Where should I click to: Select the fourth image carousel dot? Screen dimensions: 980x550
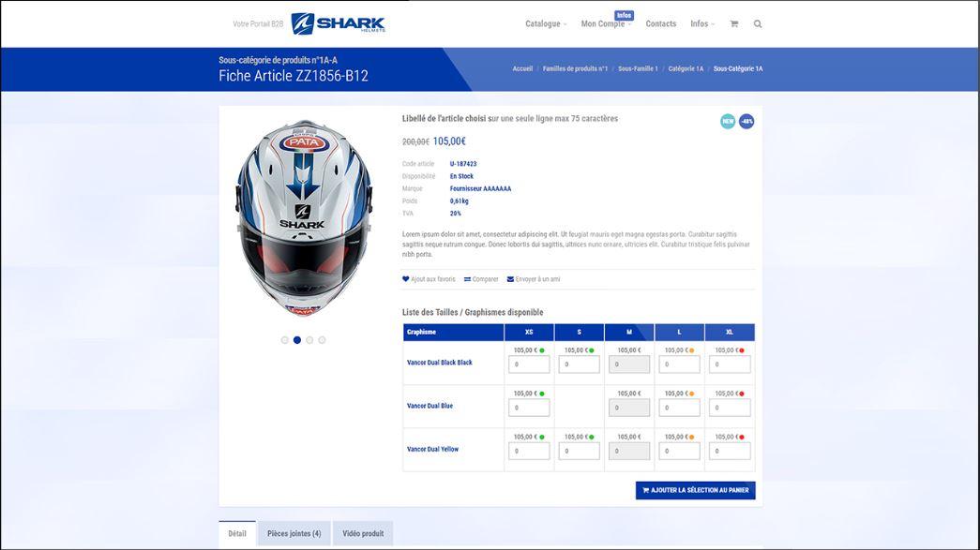point(322,340)
